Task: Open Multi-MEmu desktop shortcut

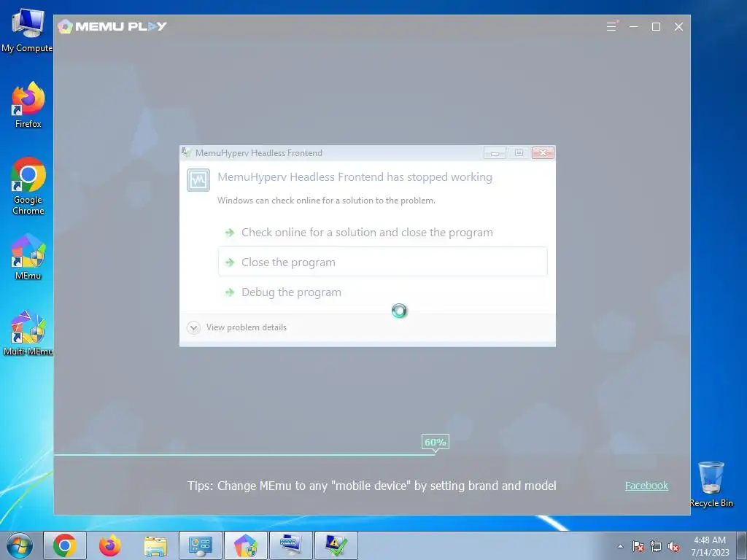Action: [28, 332]
